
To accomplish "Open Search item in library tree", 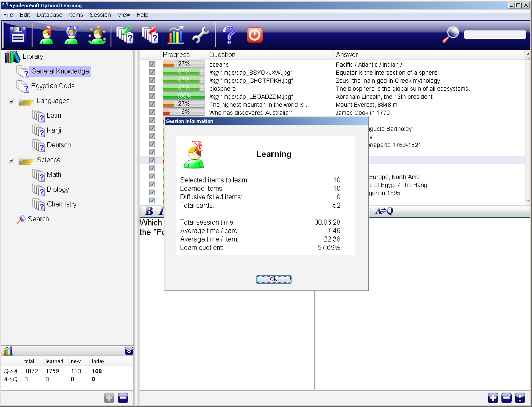I will click(38, 219).
